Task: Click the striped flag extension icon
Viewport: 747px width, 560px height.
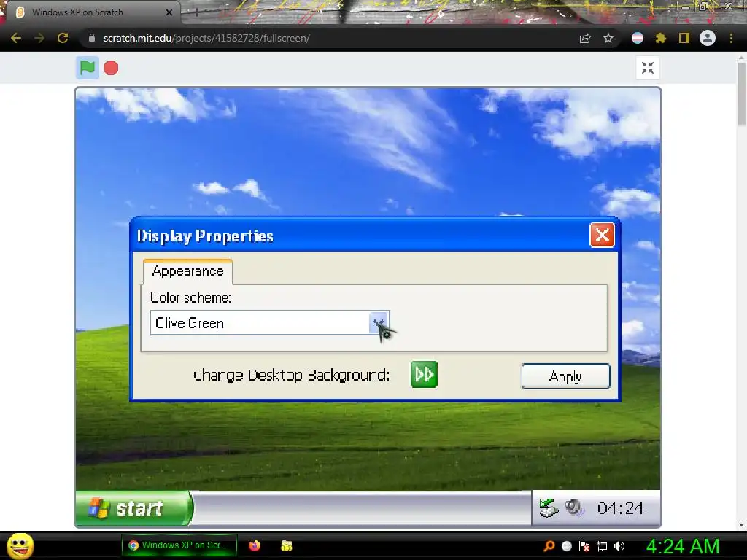Action: tap(638, 38)
